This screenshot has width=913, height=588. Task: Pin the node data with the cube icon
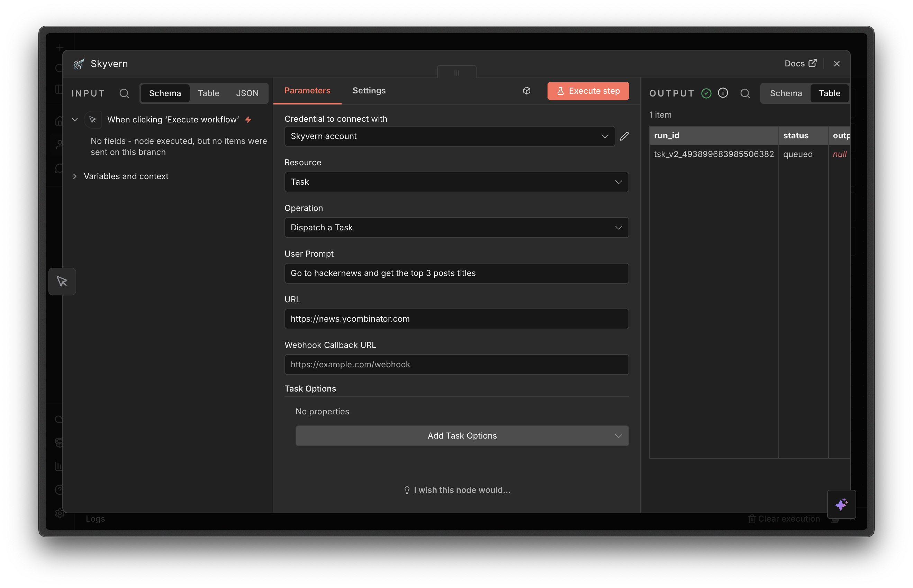(x=527, y=91)
